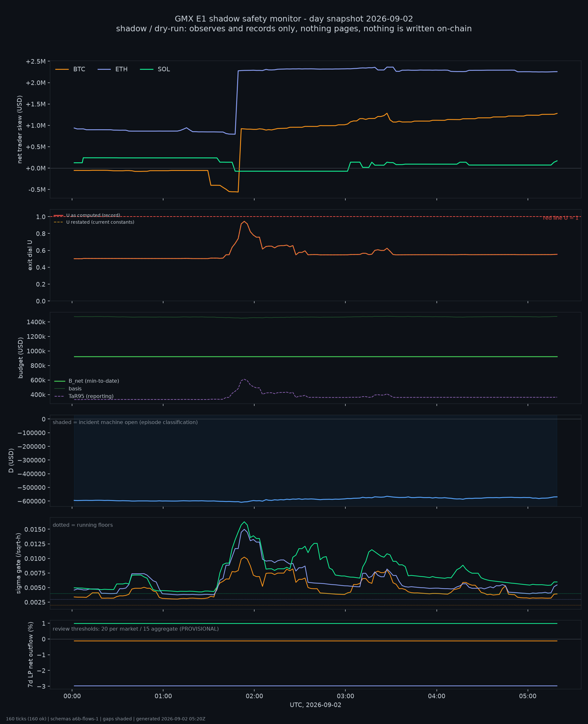
Task: Click the '+0.5M' tick label
Action: [36, 147]
